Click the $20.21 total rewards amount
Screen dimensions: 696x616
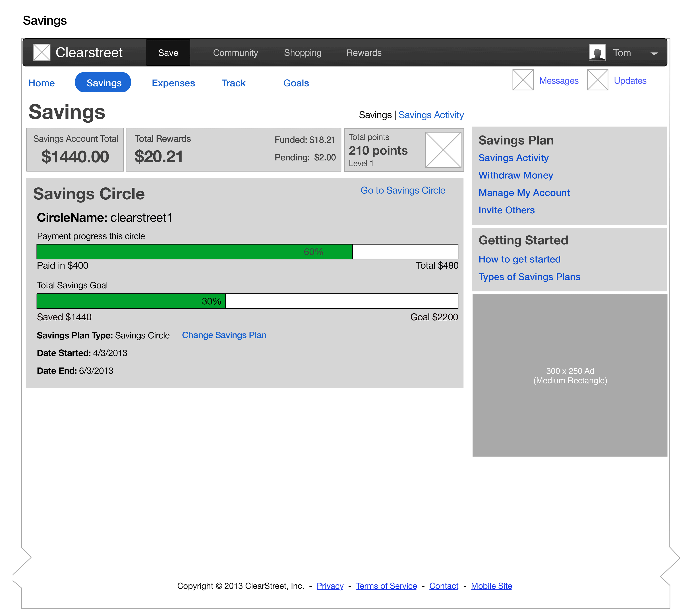(x=159, y=156)
